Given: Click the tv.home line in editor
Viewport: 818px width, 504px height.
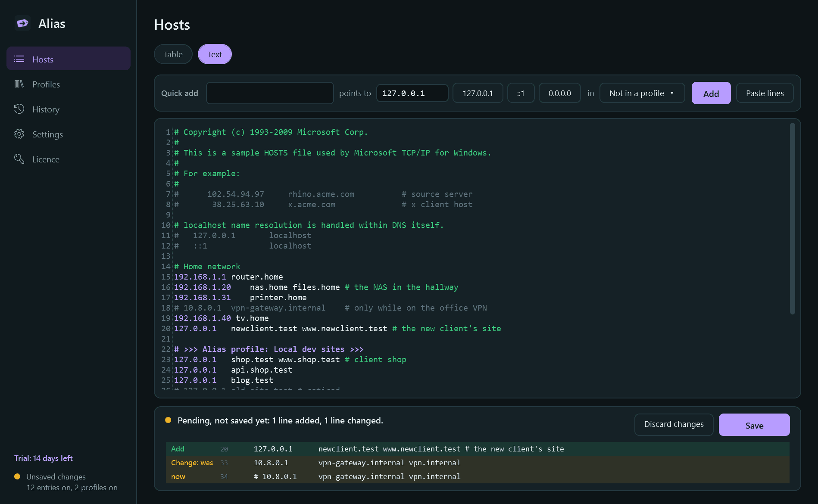Looking at the screenshot, I should click(x=221, y=318).
